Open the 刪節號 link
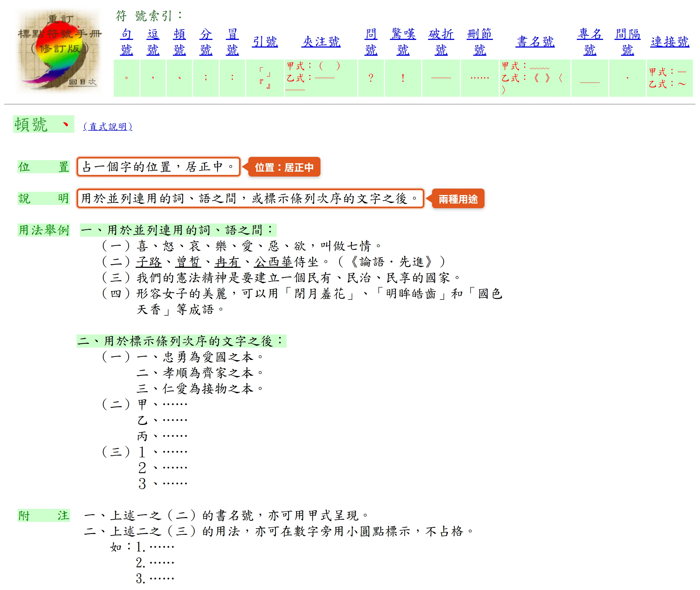Image resolution: width=700 pixels, height=590 pixels. [480, 42]
